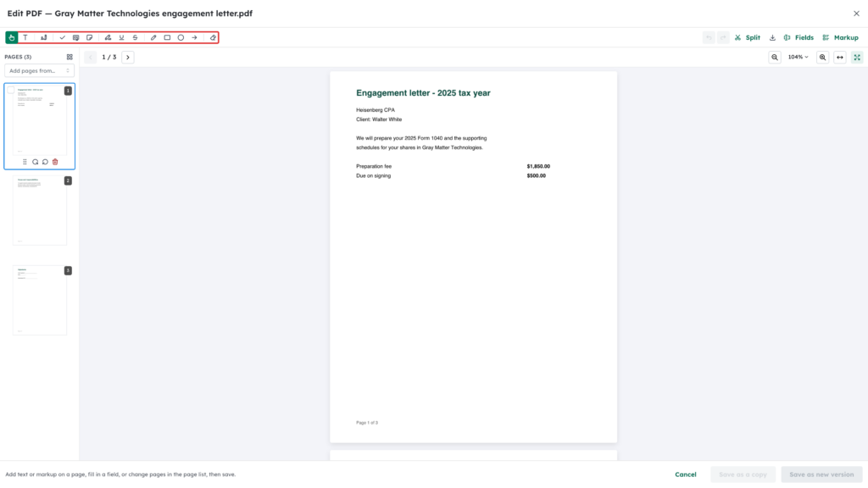This screenshot has height=488, width=868.
Task: Select the Add Text tool
Action: [25, 37]
